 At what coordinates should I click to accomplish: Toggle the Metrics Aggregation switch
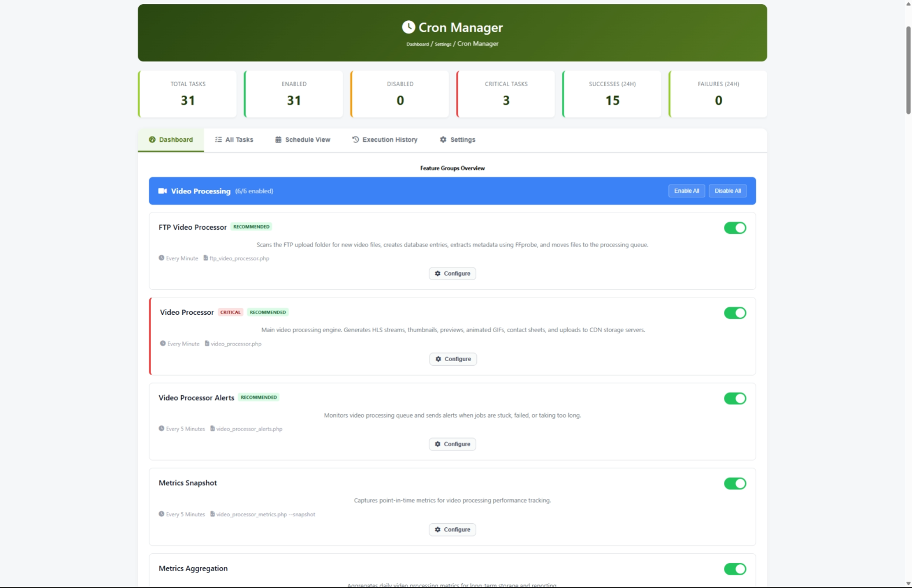734,569
